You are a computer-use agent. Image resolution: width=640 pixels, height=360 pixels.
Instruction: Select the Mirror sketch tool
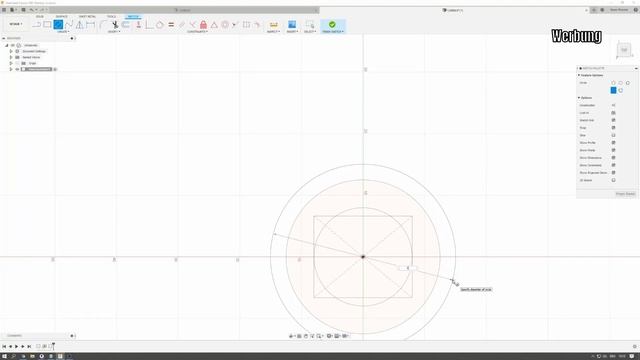pyautogui.click(x=80, y=24)
